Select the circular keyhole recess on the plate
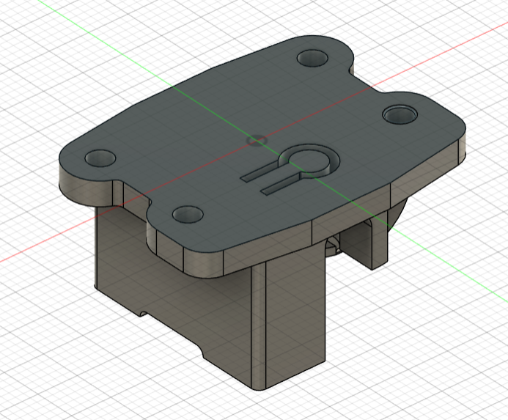Viewport: 508px width, 420px height. [x=309, y=160]
